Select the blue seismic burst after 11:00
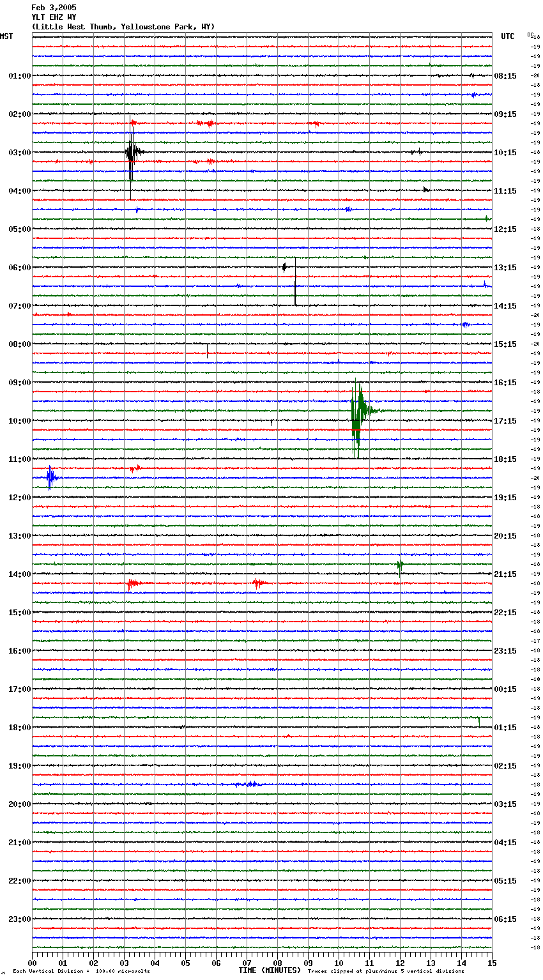 50,477
